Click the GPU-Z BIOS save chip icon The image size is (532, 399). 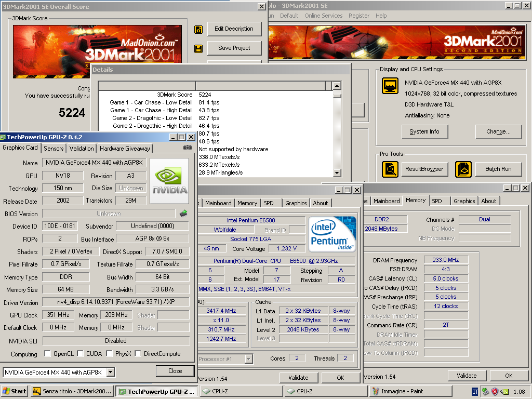coord(183,213)
